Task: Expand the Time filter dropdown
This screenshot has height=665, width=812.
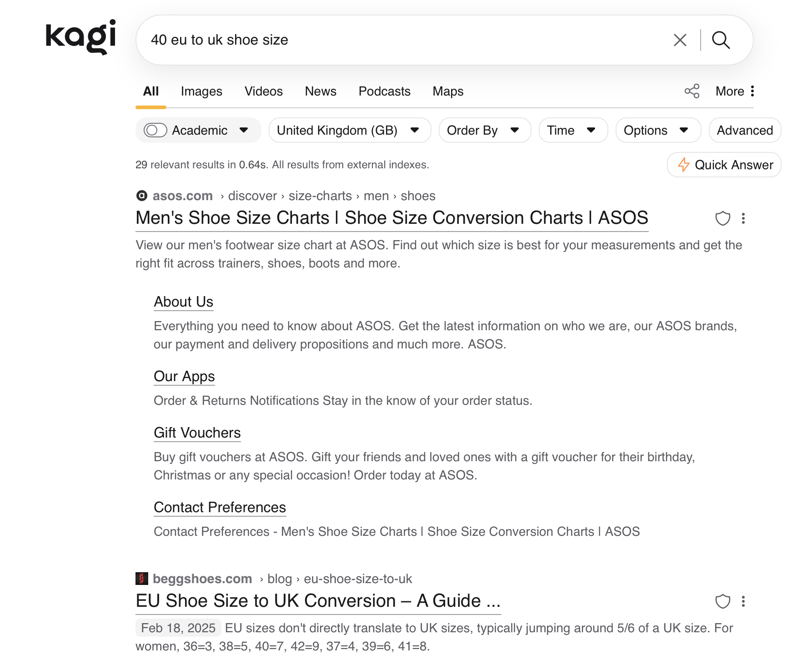Action: click(x=572, y=131)
